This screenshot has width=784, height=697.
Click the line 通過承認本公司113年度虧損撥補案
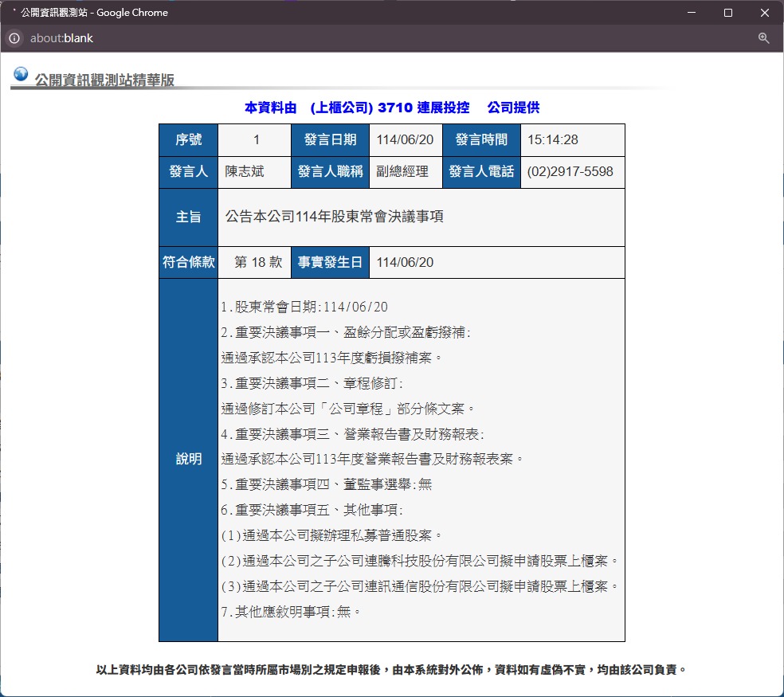click(331, 358)
